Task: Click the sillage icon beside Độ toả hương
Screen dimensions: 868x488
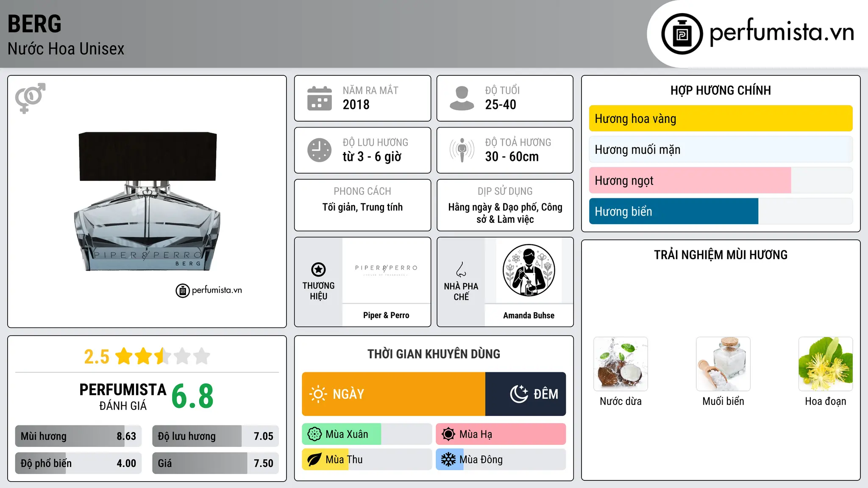Action: coord(462,150)
